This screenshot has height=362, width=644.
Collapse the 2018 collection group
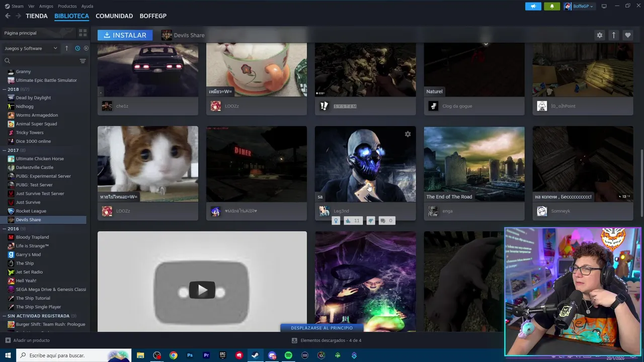pos(5,89)
